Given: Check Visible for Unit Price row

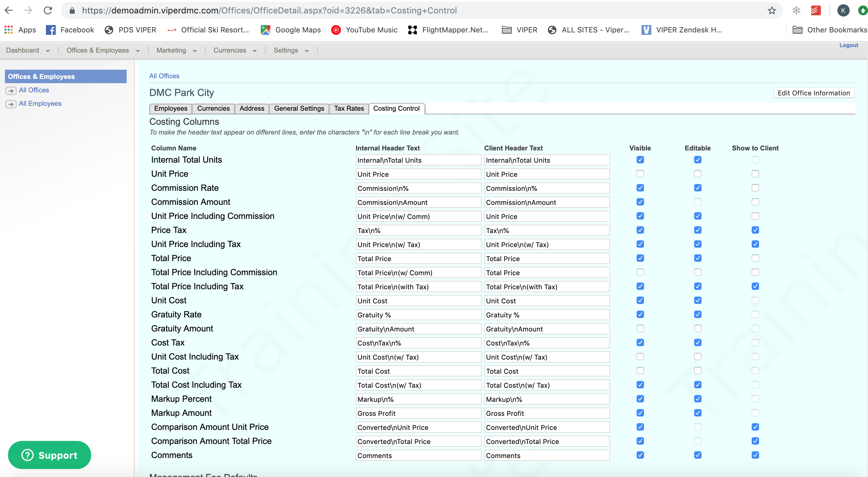Looking at the screenshot, I should point(640,174).
